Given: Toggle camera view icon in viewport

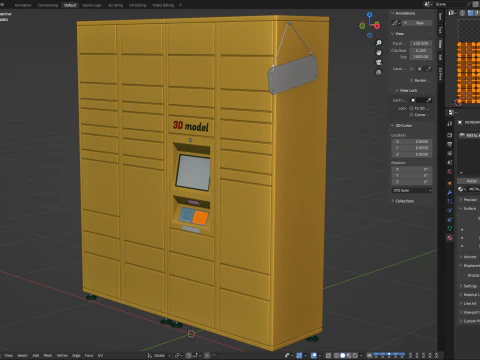Looking at the screenshot, I should [379, 62].
